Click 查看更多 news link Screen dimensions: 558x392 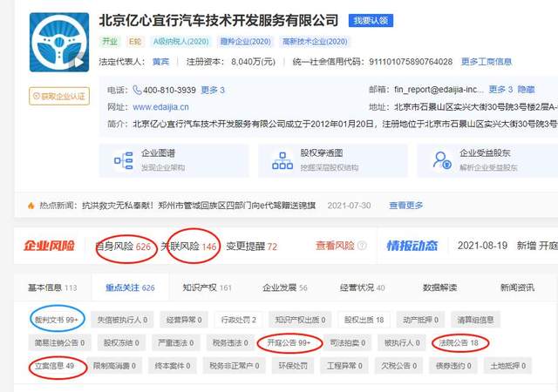[x=405, y=206]
